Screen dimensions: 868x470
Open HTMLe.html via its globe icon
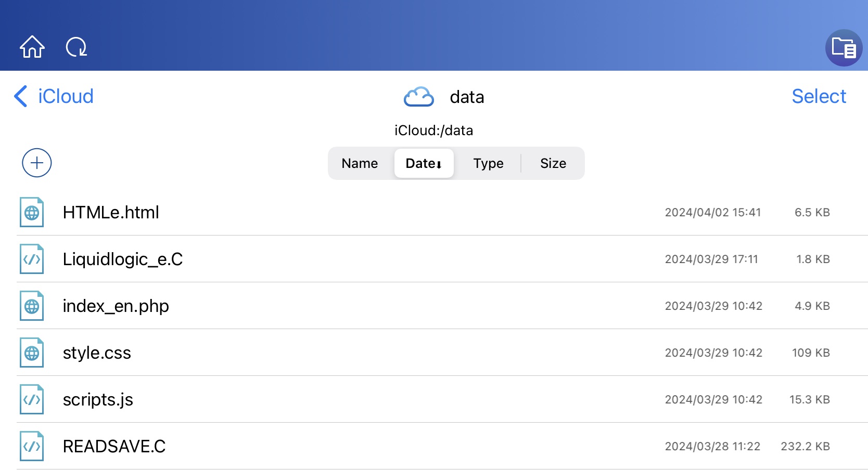coord(31,212)
